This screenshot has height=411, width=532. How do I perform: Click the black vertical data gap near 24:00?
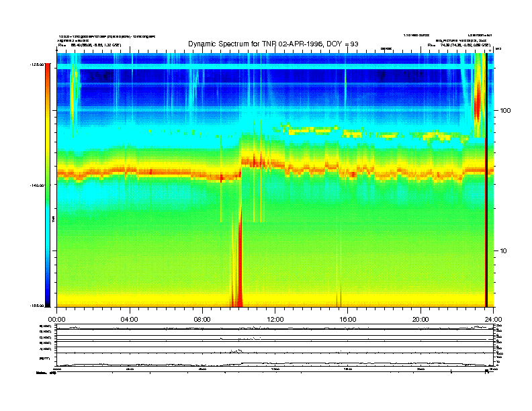[x=486, y=180]
